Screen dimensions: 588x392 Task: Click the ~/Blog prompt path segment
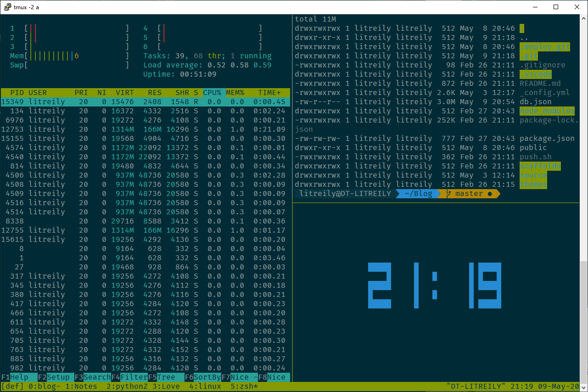pos(419,194)
